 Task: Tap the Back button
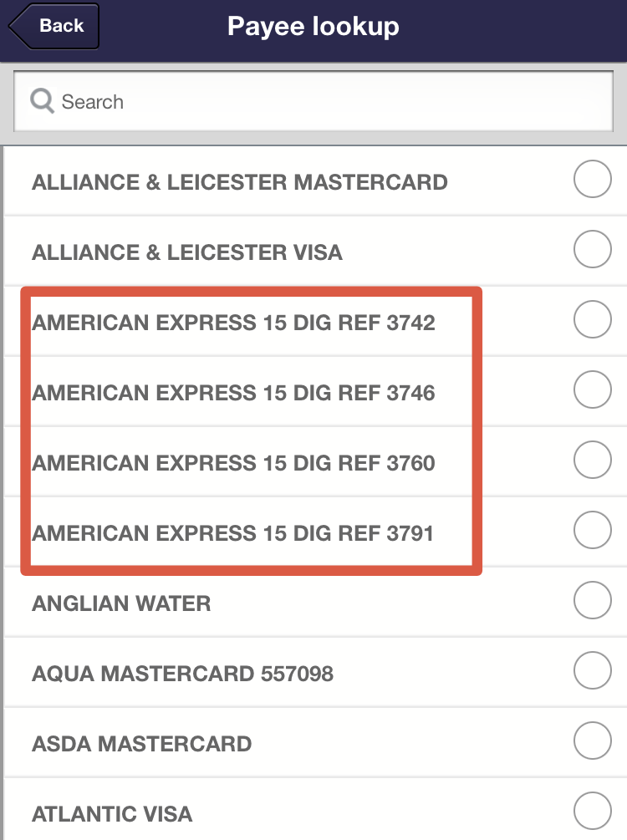(x=54, y=26)
